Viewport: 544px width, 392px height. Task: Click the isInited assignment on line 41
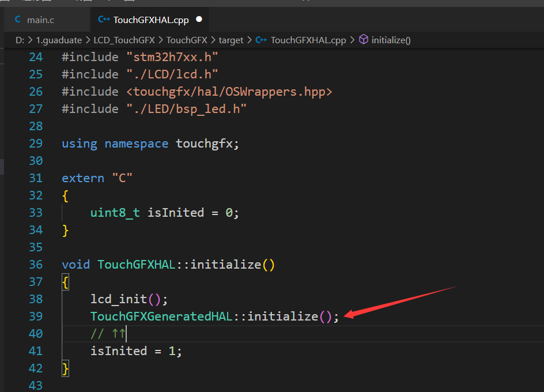pos(136,351)
